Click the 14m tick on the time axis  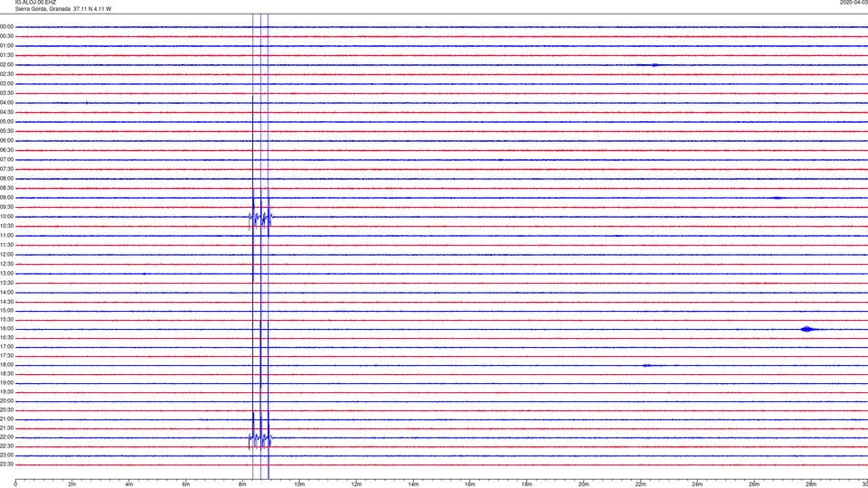tap(413, 484)
